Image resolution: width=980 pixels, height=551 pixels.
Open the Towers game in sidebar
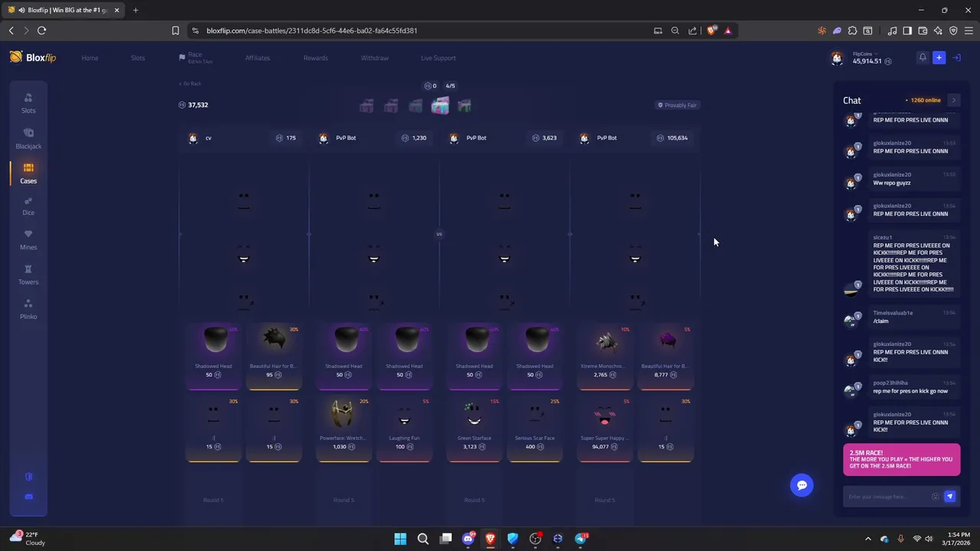[28, 275]
